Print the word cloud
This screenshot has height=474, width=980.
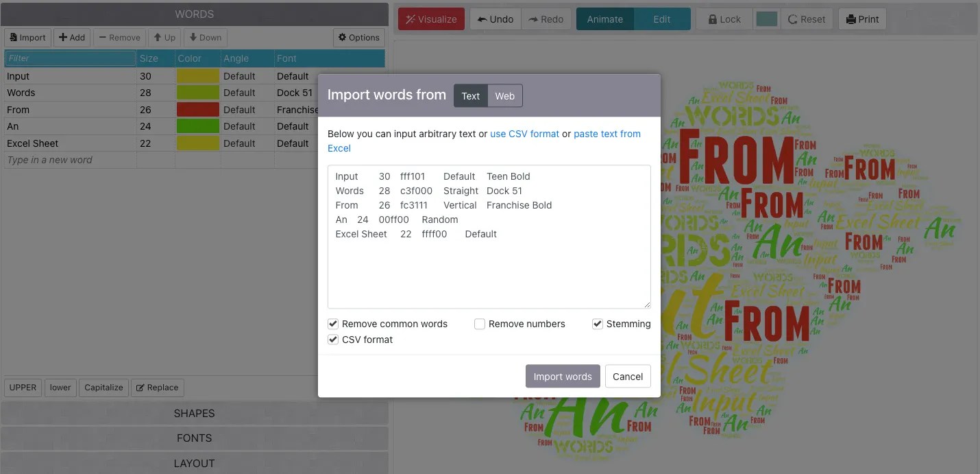click(x=862, y=19)
